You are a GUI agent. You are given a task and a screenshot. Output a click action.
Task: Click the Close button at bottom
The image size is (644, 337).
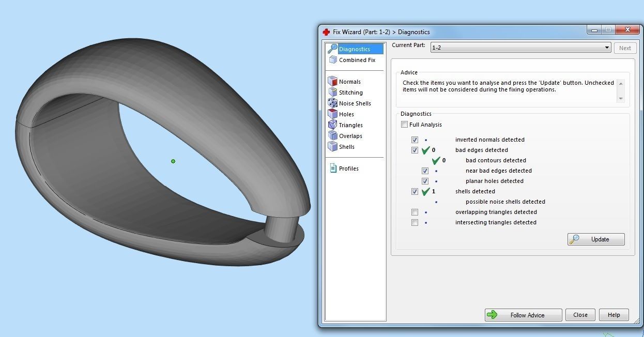click(580, 315)
